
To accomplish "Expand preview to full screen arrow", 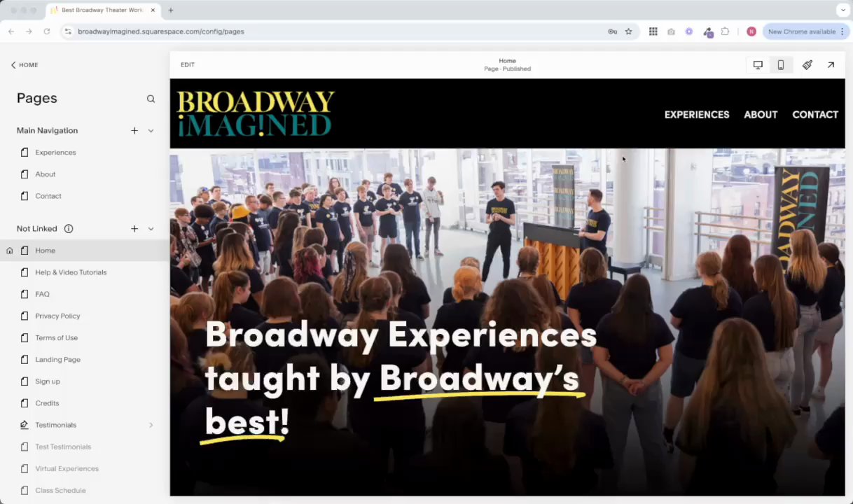I will coord(831,64).
